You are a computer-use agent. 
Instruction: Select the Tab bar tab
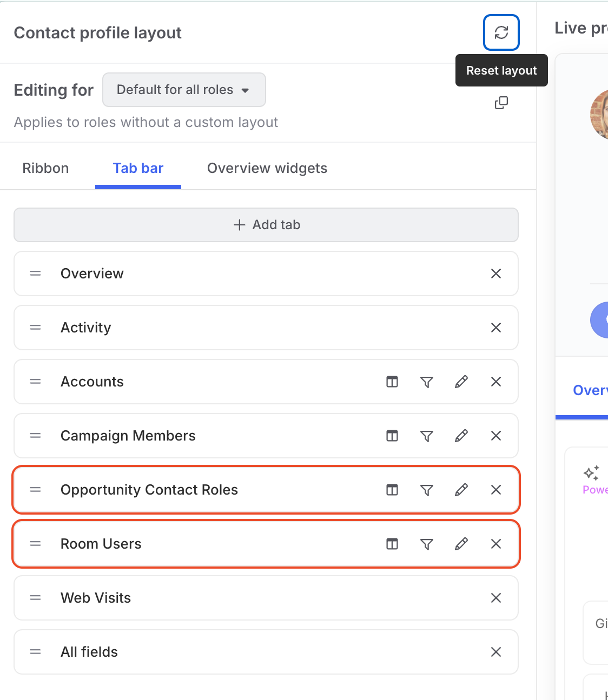(138, 168)
